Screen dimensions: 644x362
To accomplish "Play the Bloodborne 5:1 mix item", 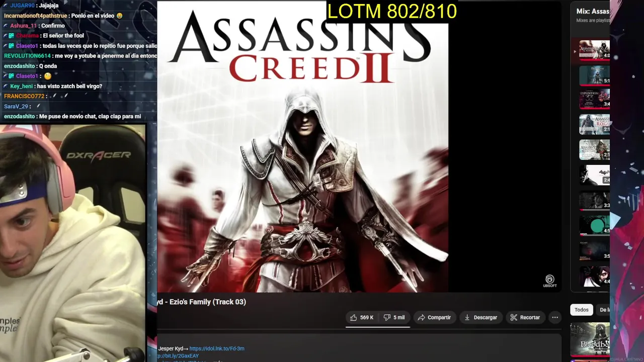I will (x=594, y=75).
